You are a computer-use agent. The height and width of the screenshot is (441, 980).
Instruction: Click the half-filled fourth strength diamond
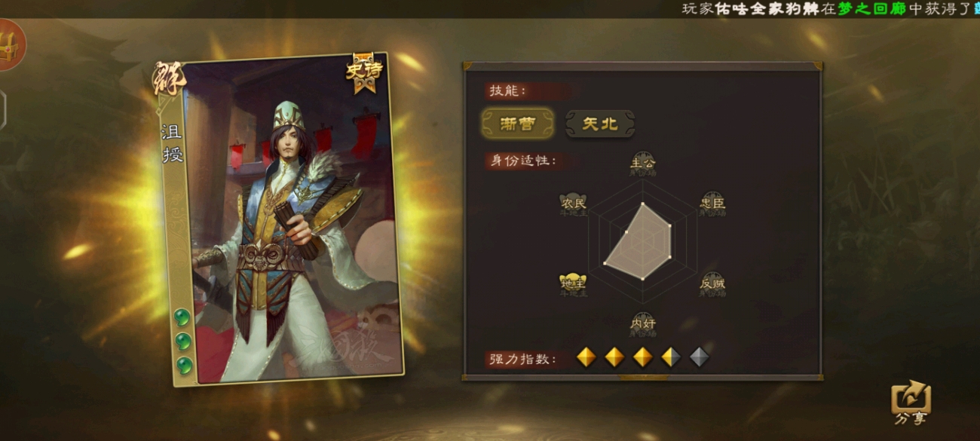671,357
